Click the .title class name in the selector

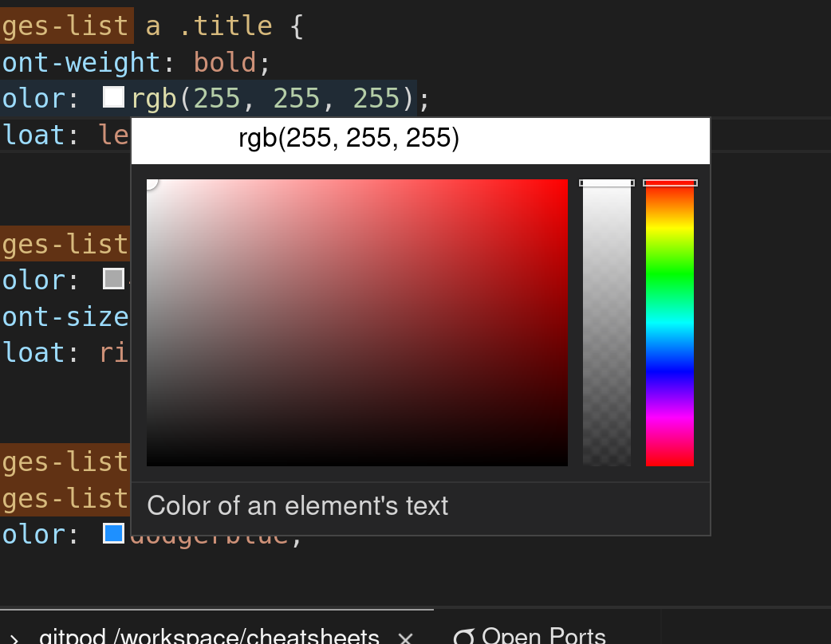coord(230,25)
